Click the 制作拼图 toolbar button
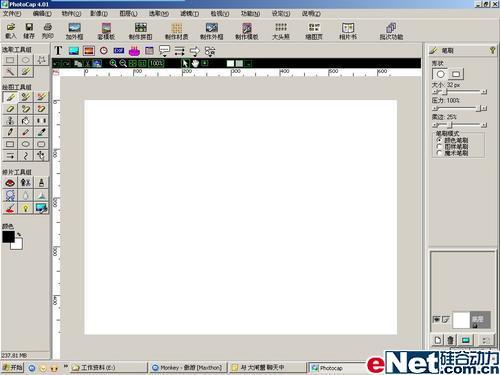Viewport: 500px width, 375px height. [x=141, y=31]
